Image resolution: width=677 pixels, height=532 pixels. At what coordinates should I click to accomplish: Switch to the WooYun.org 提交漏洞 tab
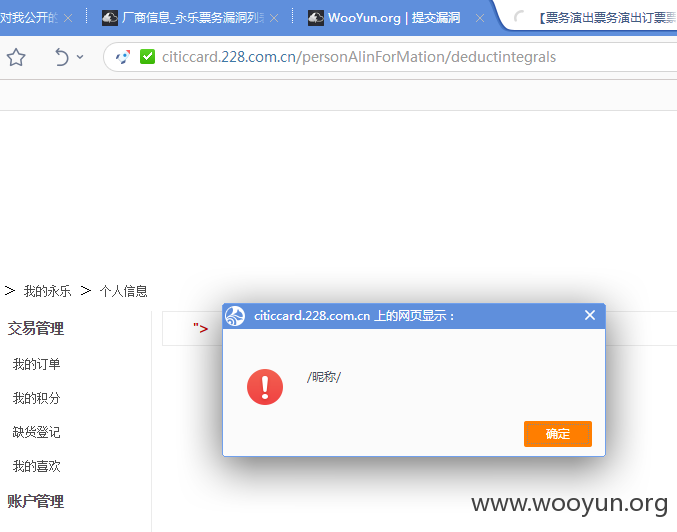pyautogui.click(x=394, y=18)
